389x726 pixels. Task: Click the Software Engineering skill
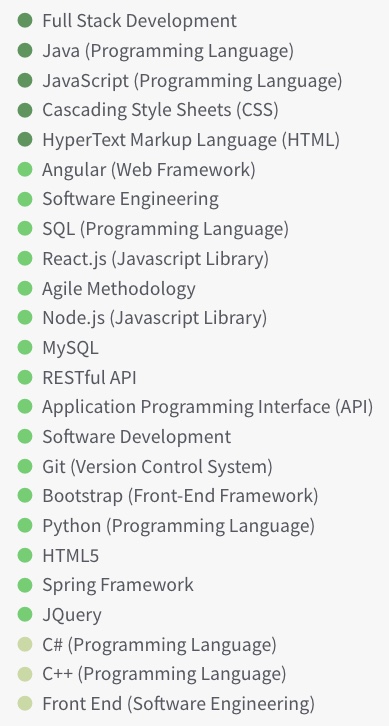[131, 199]
